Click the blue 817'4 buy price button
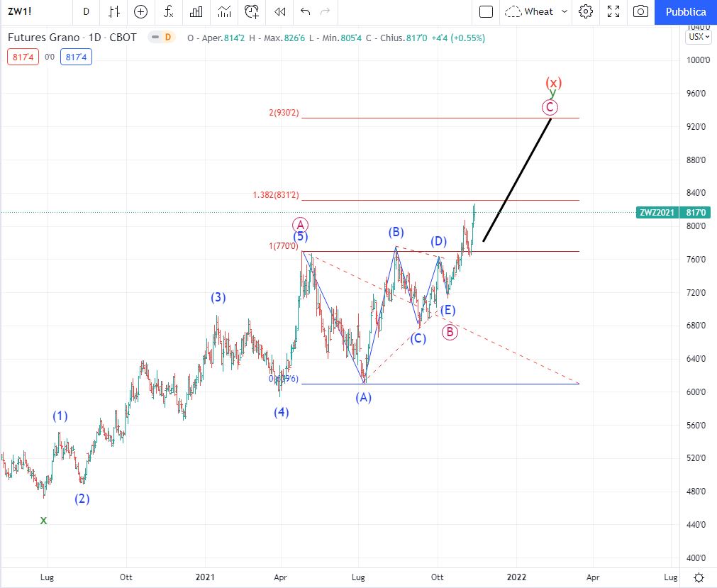717x588 pixels. tap(76, 57)
